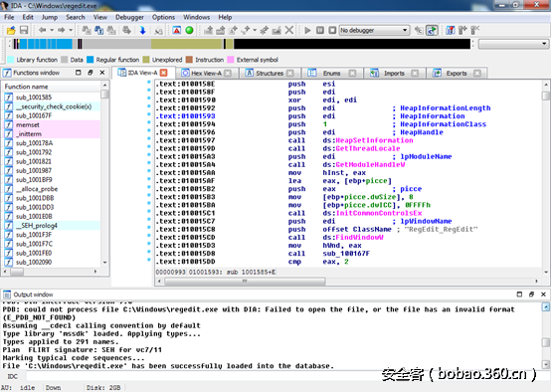Close the Hex View-A tab
Viewport: 551px width, 392px height.
(x=228, y=73)
